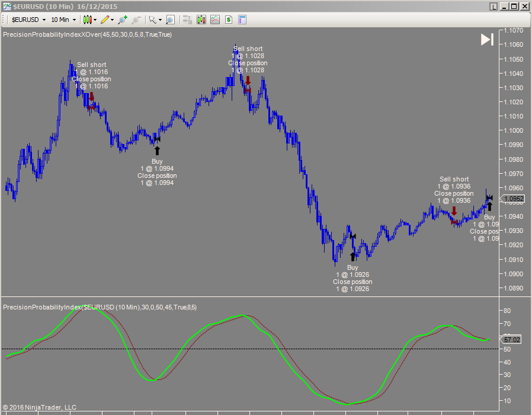532x415 pixels.
Task: Click the 2016 NinjaTrader LLC link text
Action: click(x=39, y=407)
